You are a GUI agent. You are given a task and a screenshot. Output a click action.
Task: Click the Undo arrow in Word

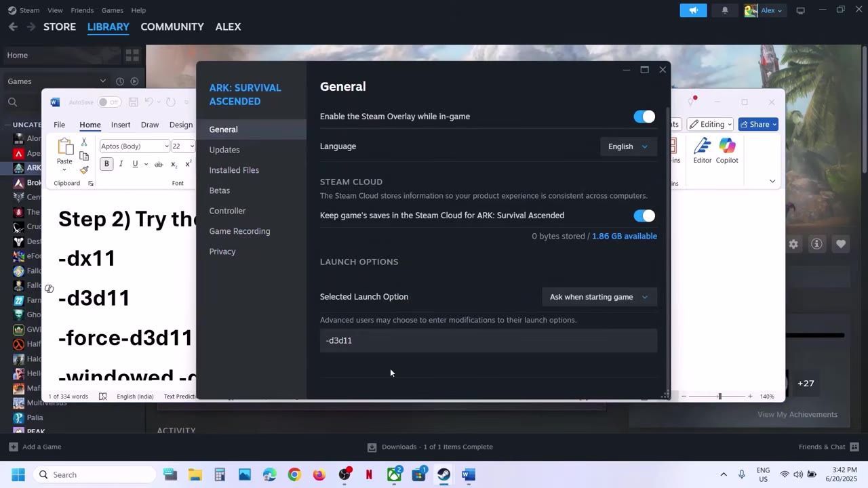149,102
